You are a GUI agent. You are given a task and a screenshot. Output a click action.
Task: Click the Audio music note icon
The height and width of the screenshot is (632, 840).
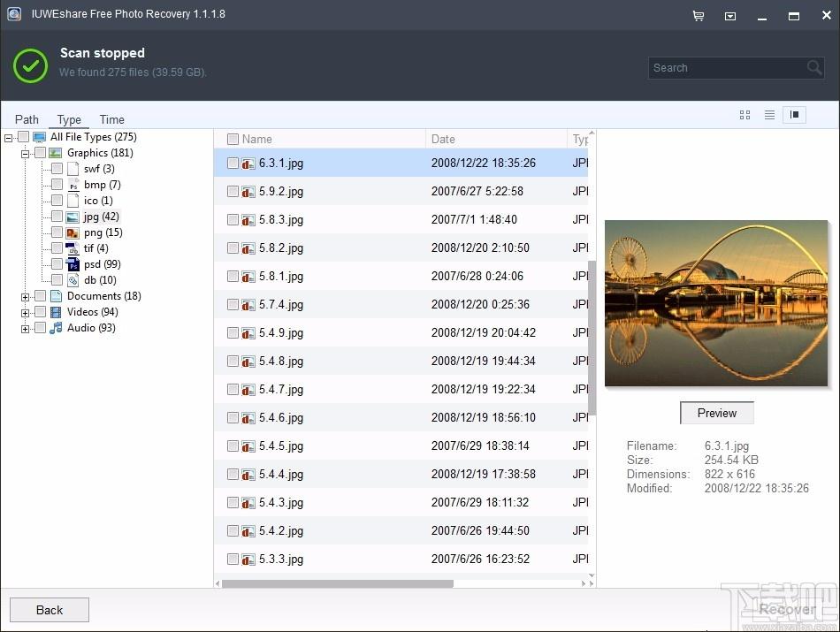56,328
